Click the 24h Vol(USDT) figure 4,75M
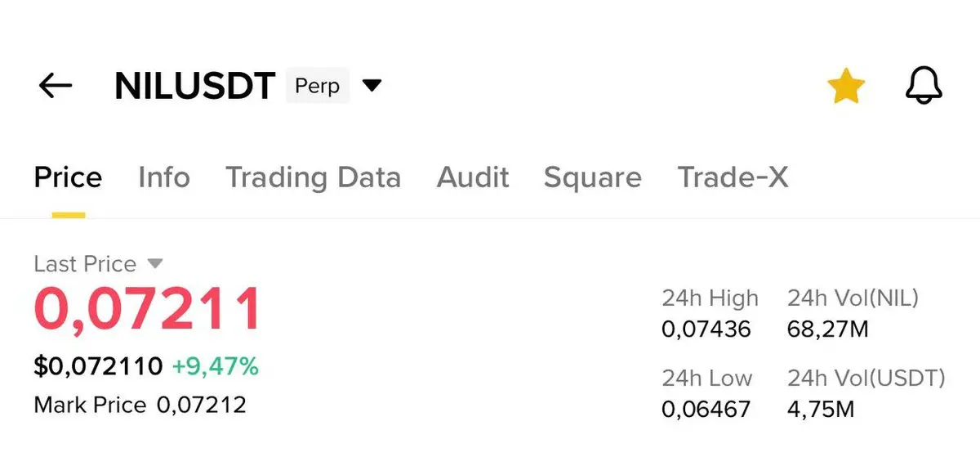 point(821,409)
